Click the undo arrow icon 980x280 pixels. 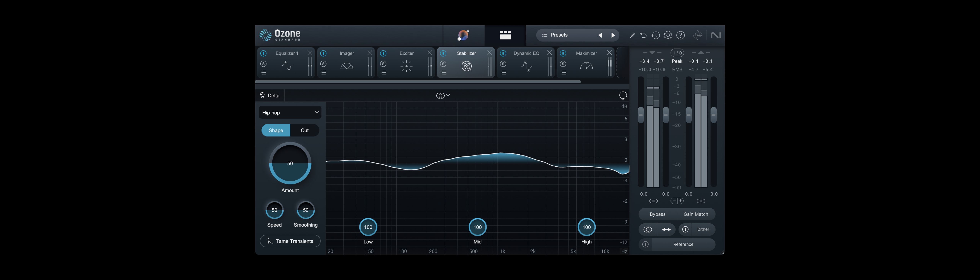pos(643,35)
